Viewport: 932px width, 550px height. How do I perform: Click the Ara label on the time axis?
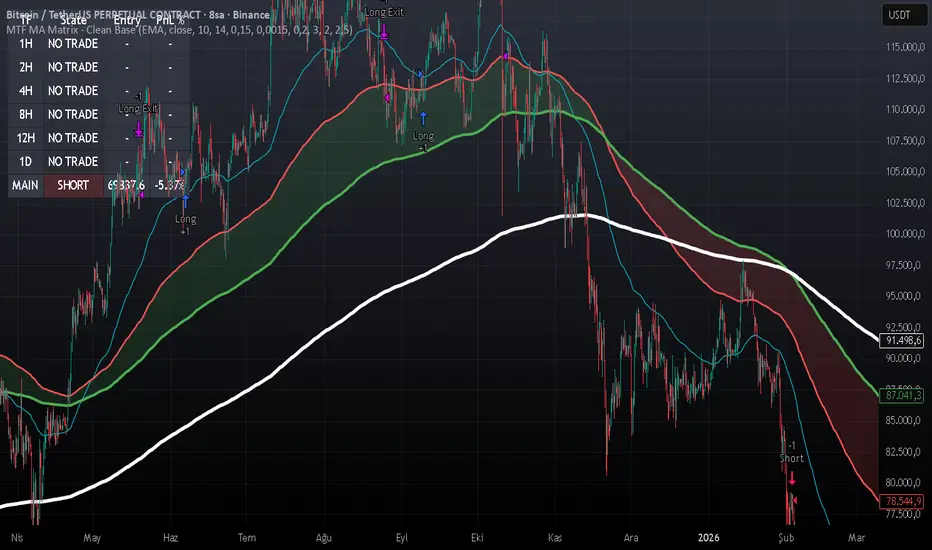631,538
